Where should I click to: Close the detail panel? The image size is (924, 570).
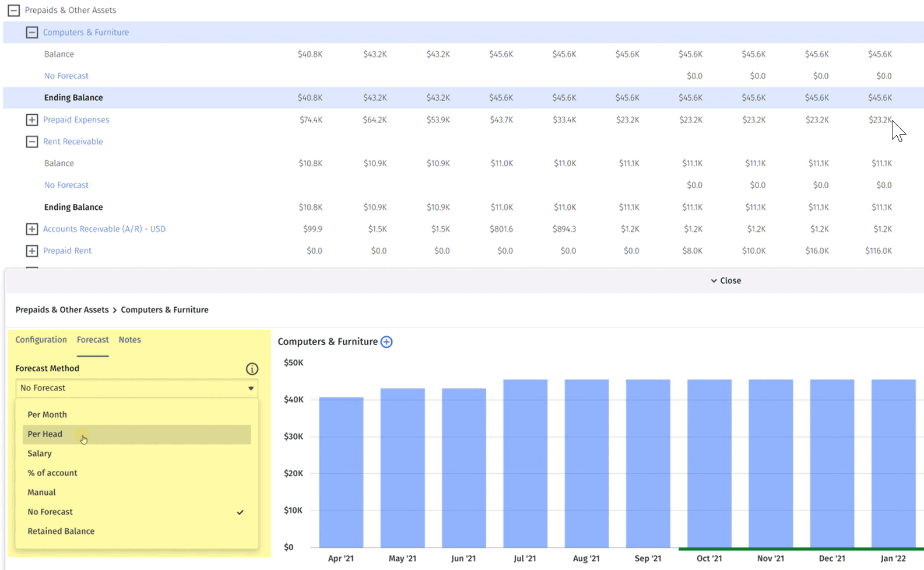click(x=726, y=281)
